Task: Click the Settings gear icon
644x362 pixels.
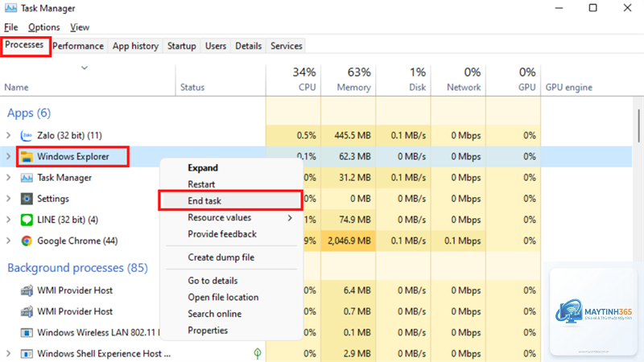Action: [27, 199]
